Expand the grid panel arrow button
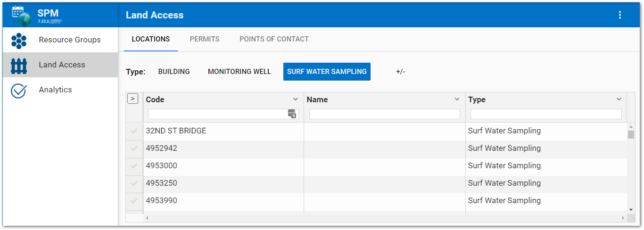This screenshot has height=230, width=644. 133,99
